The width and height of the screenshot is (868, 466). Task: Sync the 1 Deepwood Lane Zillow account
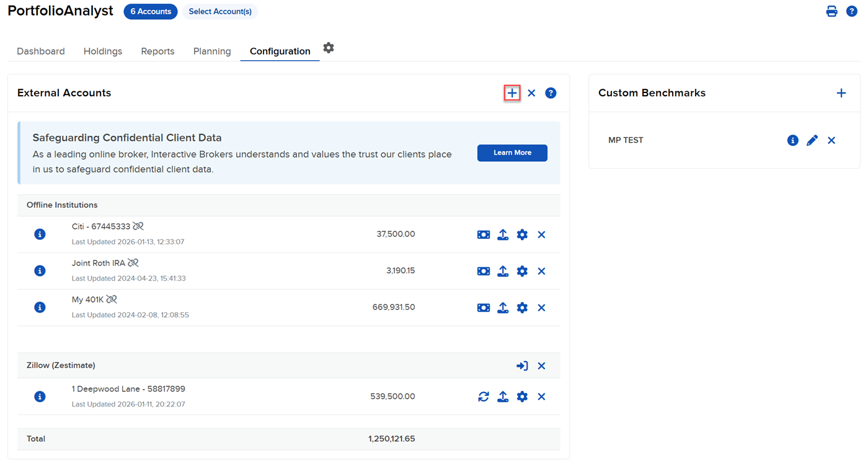tap(484, 396)
